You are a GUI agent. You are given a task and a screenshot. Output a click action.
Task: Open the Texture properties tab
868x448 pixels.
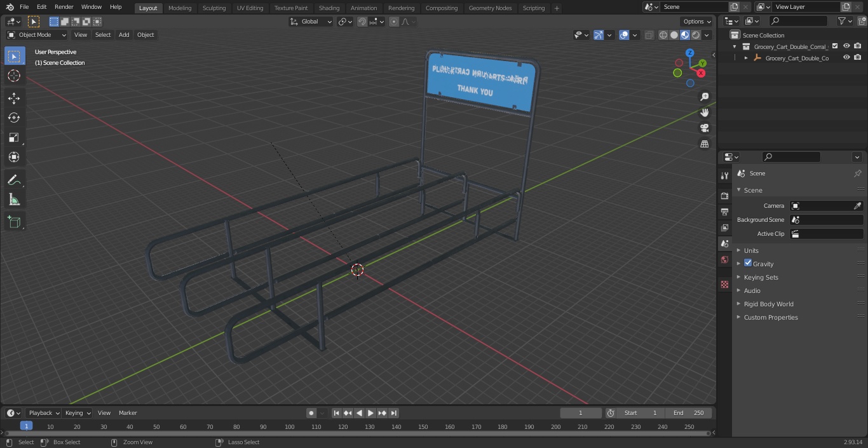tap(724, 284)
